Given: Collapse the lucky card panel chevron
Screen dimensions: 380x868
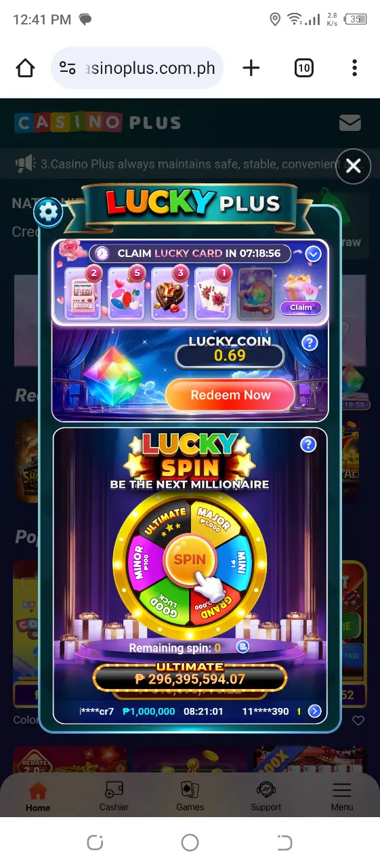Looking at the screenshot, I should (x=313, y=254).
